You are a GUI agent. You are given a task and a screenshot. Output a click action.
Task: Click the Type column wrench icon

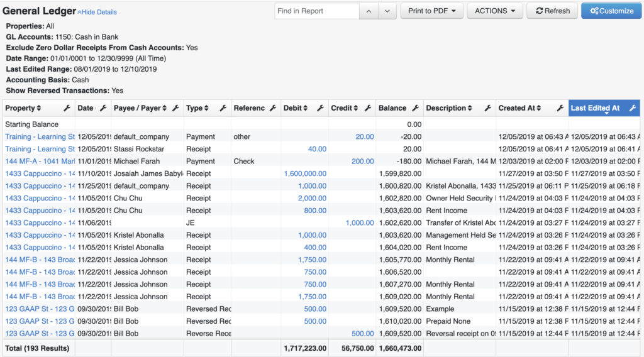tap(223, 108)
